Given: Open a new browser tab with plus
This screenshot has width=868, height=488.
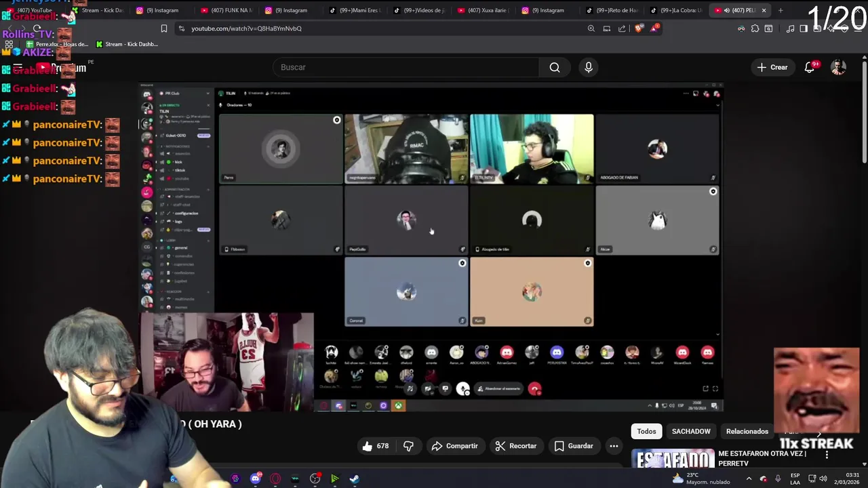Looking at the screenshot, I should point(781,10).
